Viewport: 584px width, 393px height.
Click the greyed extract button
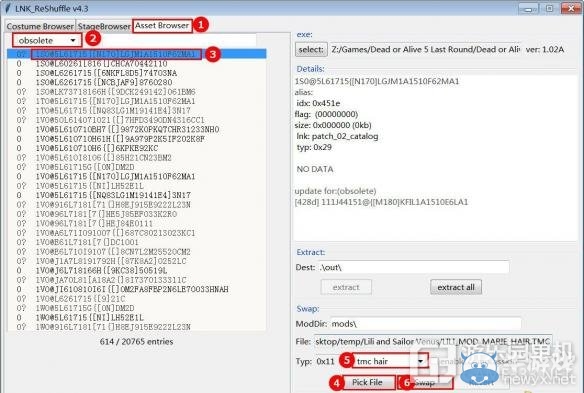[x=346, y=287]
